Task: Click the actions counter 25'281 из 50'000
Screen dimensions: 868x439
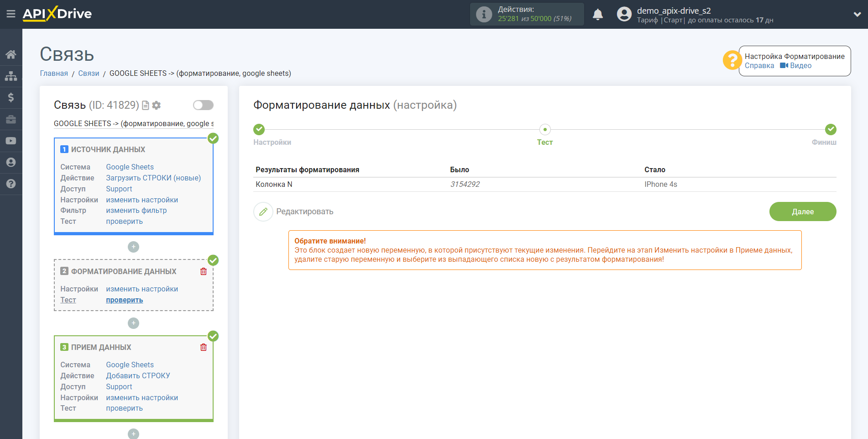Action: (x=534, y=19)
